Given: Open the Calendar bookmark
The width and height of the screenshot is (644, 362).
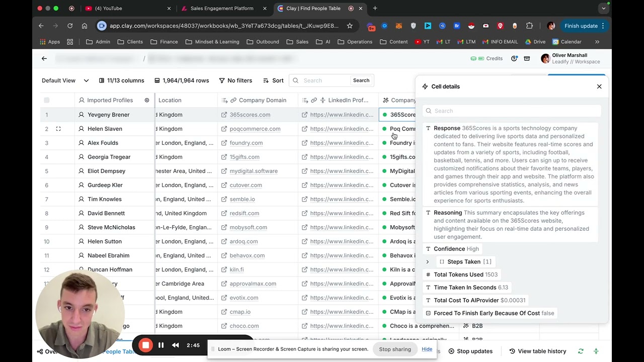Looking at the screenshot, I should (x=567, y=42).
